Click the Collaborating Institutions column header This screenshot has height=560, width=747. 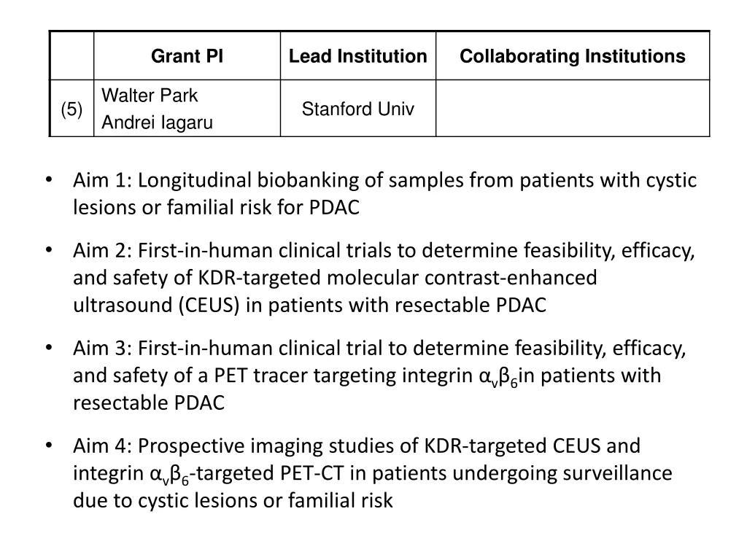[572, 56]
